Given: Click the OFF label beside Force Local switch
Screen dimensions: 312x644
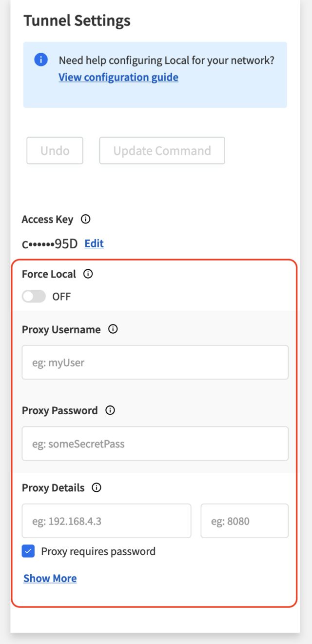Looking at the screenshot, I should (x=61, y=296).
